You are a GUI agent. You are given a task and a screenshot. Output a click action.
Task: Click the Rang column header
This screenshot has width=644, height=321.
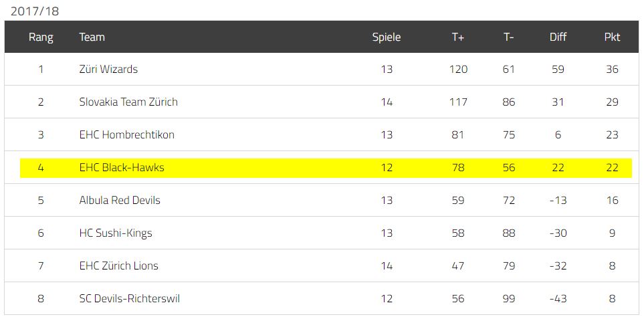click(x=41, y=37)
